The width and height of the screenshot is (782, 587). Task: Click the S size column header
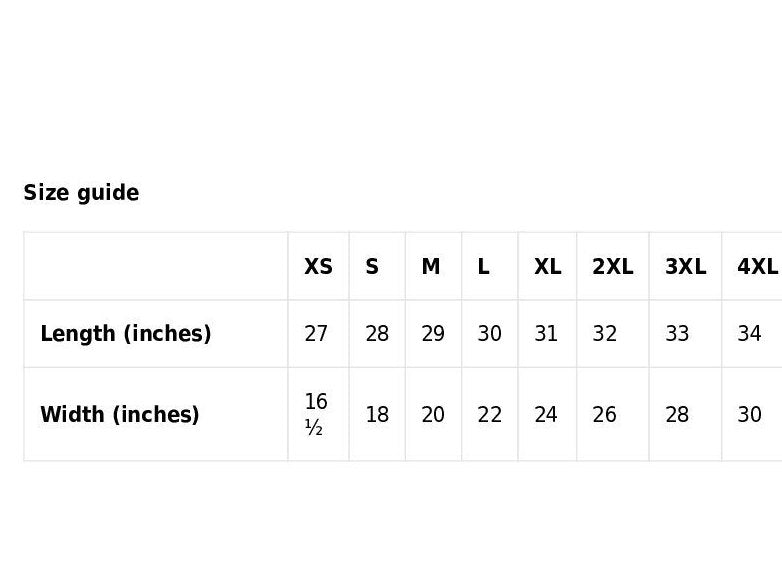(x=372, y=267)
